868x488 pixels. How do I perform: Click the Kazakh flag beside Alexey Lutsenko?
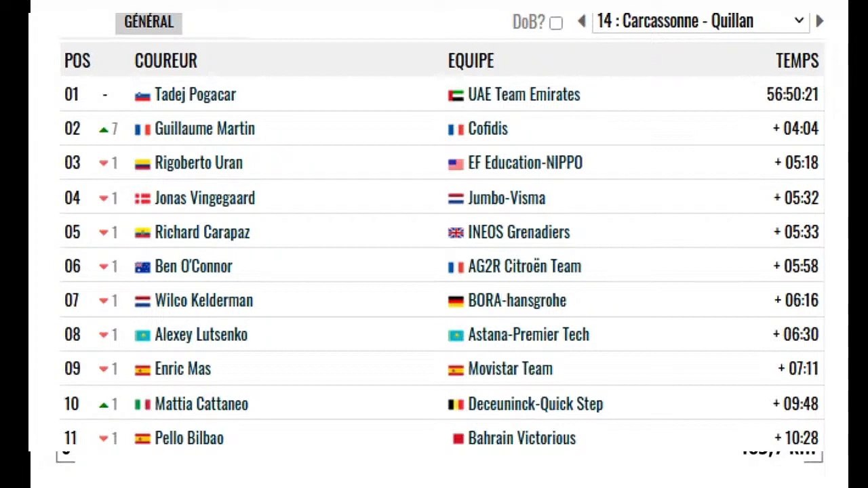pyautogui.click(x=142, y=335)
